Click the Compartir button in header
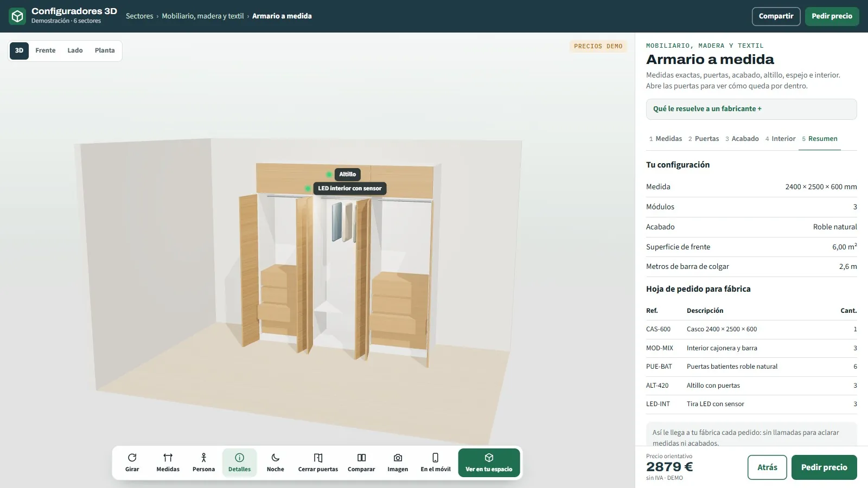The width and height of the screenshot is (868, 488). tap(776, 16)
